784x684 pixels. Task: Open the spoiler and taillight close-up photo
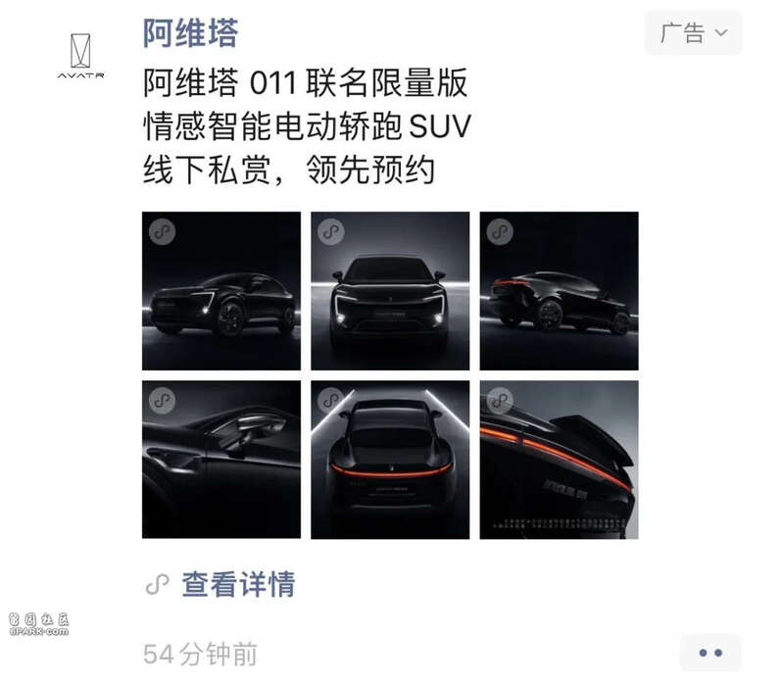559,460
